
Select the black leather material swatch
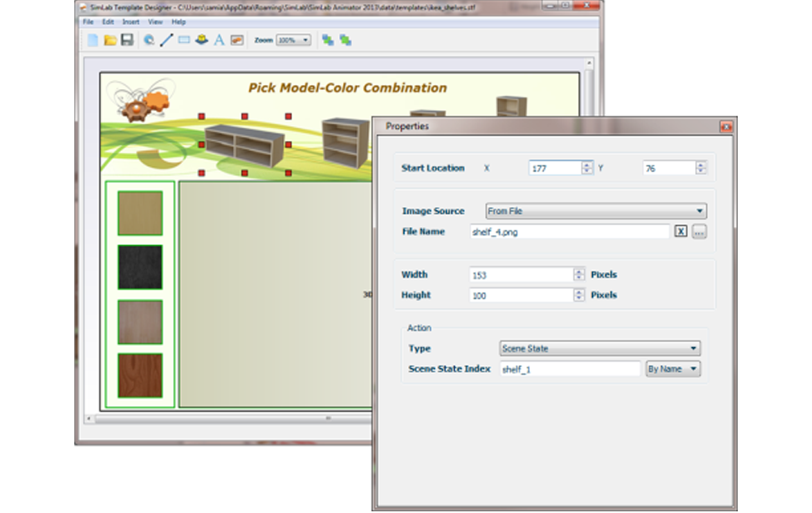(140, 267)
